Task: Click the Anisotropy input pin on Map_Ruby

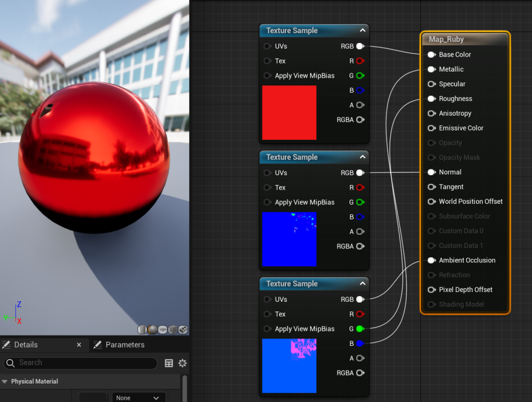Action: point(431,113)
